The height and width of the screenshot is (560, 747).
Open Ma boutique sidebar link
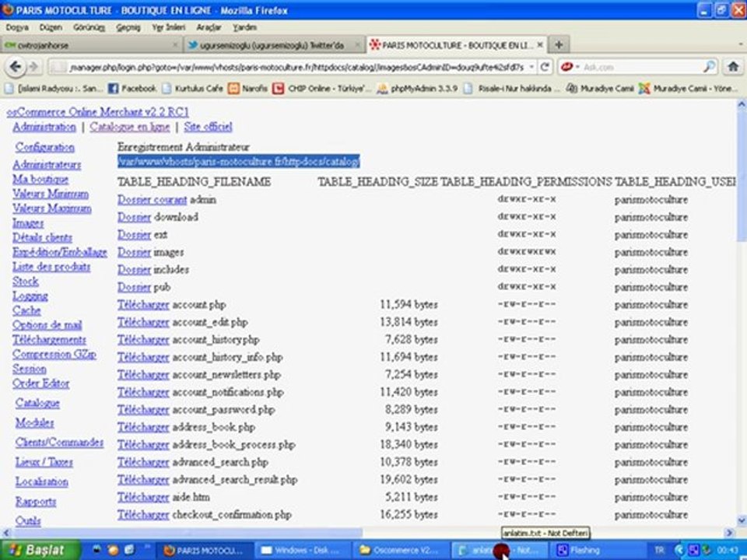pyautogui.click(x=40, y=180)
